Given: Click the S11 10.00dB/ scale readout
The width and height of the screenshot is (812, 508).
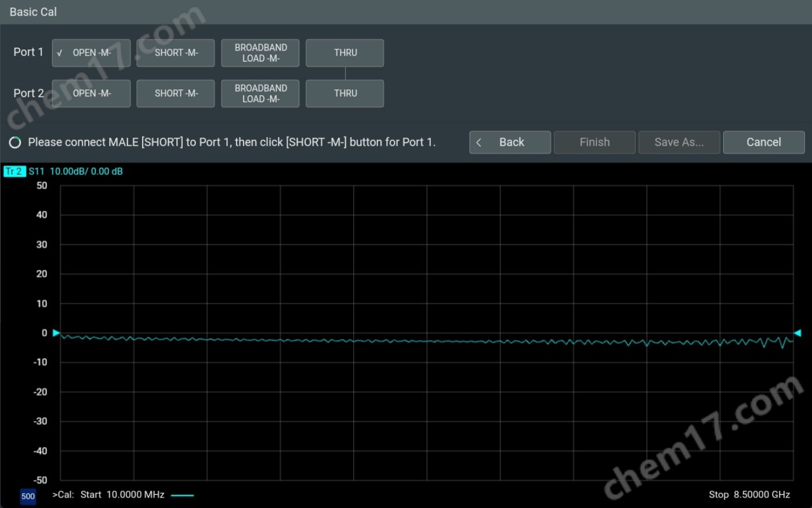Looking at the screenshot, I should [75, 171].
